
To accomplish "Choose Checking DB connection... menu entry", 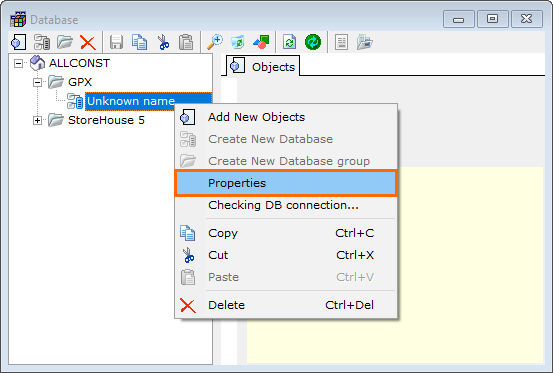I will [286, 205].
